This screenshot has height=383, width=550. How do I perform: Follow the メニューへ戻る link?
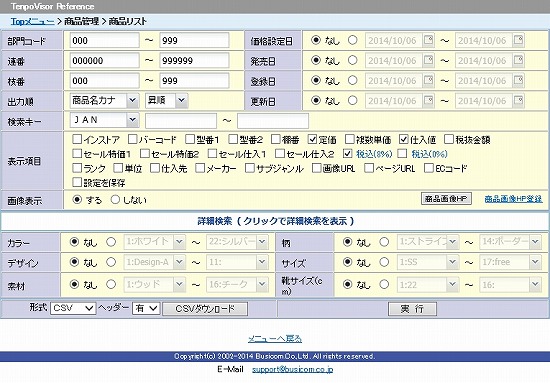click(x=275, y=338)
